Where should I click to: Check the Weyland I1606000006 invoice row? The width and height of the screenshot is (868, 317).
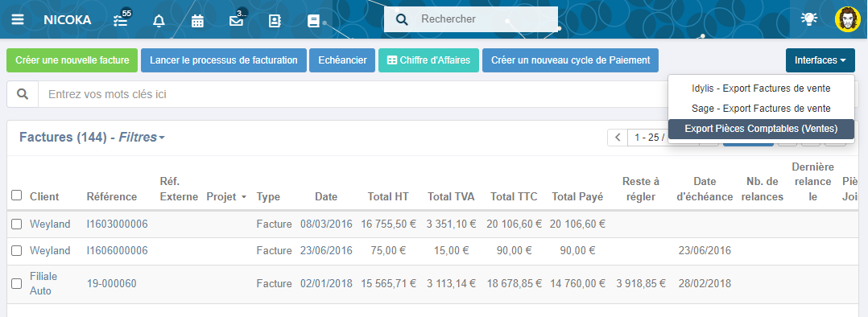[x=17, y=250]
